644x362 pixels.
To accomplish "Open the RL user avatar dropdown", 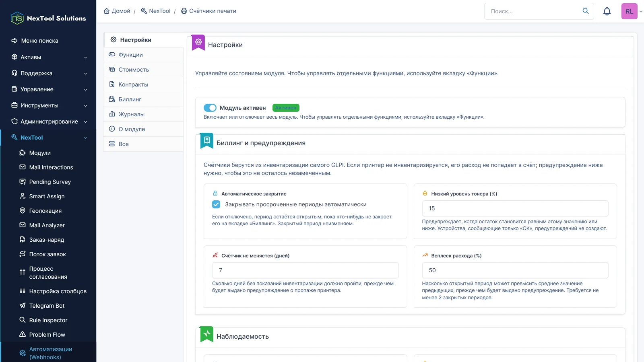I will (632, 11).
